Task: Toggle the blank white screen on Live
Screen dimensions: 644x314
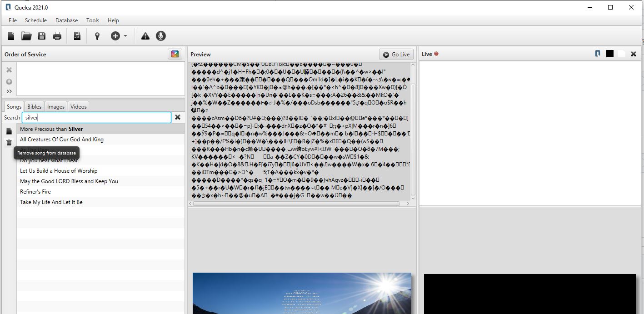Action: tap(621, 53)
